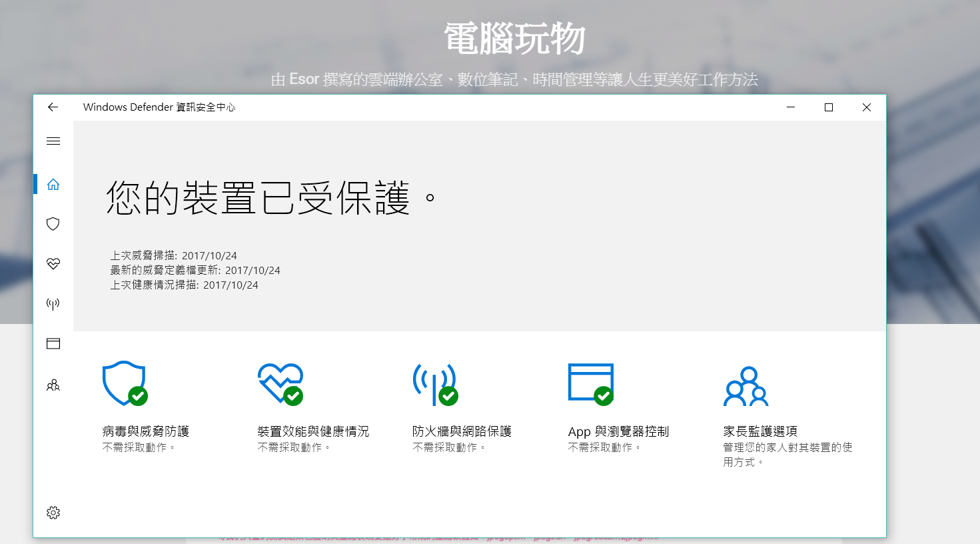Click the large firewall antenna tile icon
The width and height of the screenshot is (980, 544).
[436, 385]
